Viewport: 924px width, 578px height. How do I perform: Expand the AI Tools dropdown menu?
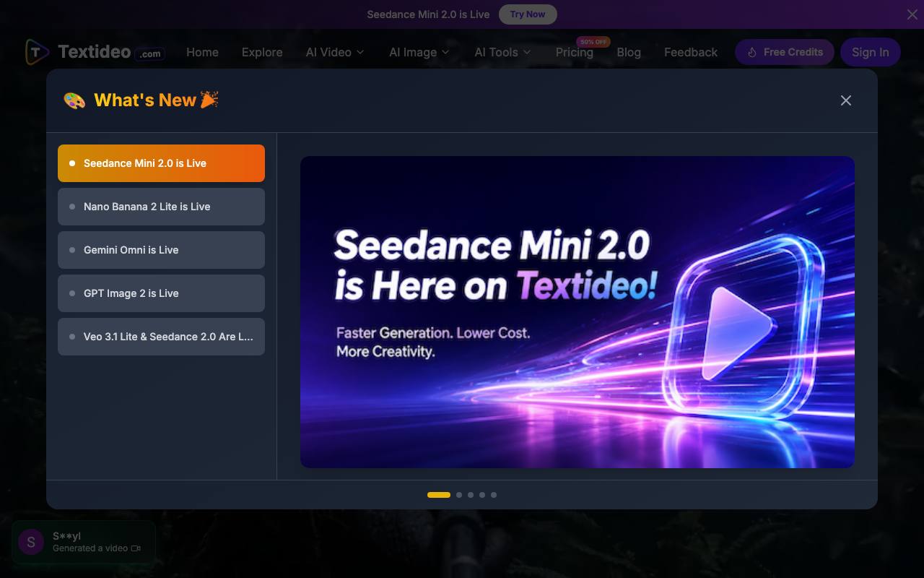502,52
